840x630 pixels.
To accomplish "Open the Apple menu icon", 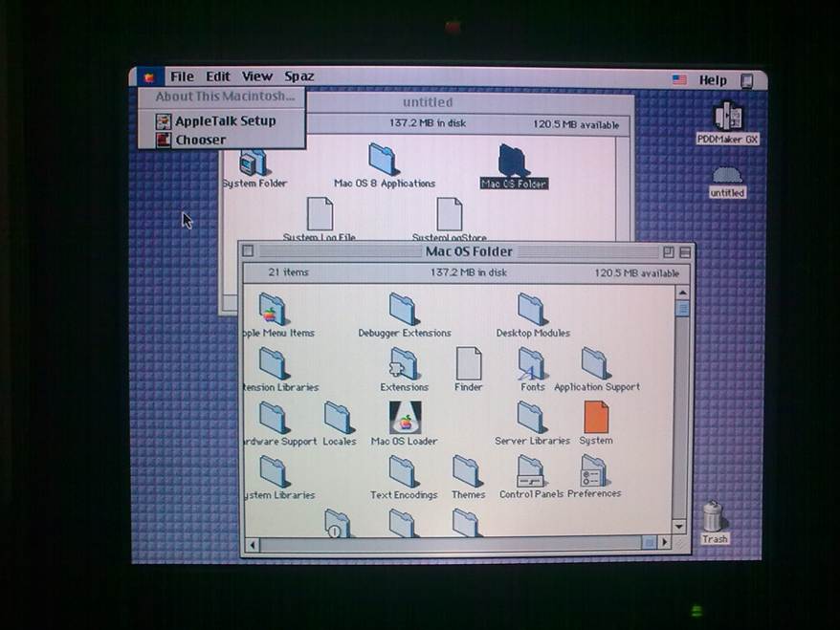I will point(149,77).
